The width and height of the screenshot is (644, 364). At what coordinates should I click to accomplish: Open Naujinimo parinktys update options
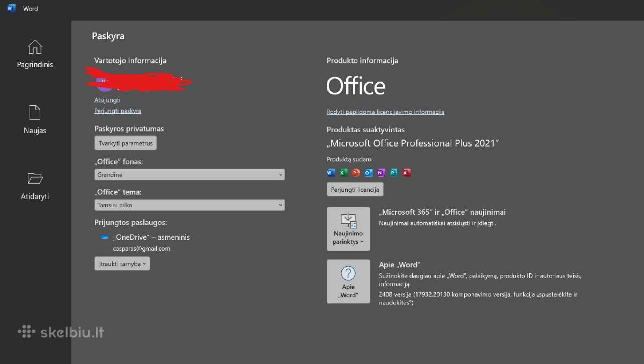pos(348,229)
